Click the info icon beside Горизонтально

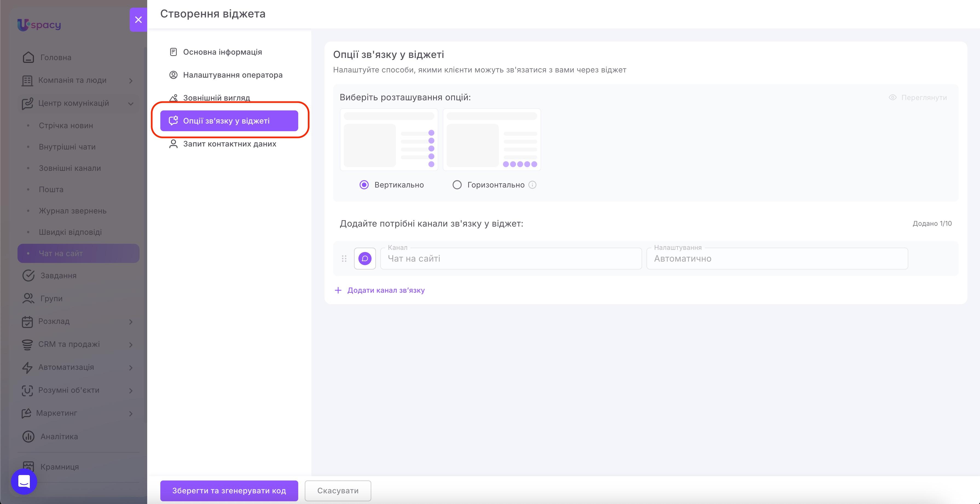tap(532, 185)
